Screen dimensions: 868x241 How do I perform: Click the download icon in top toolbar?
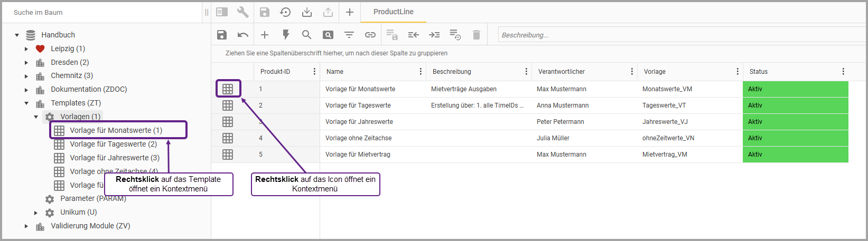coord(306,12)
